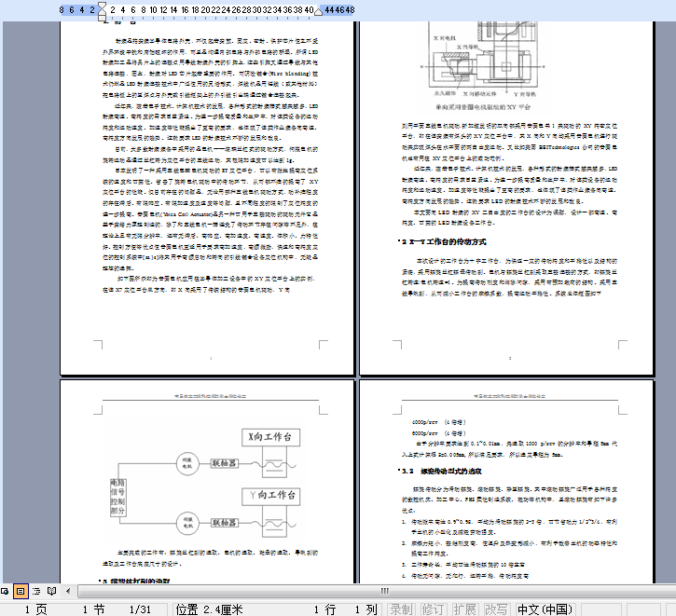
Task: Click heading '2 X—Y工作台的传动方式'
Action: tap(444, 241)
